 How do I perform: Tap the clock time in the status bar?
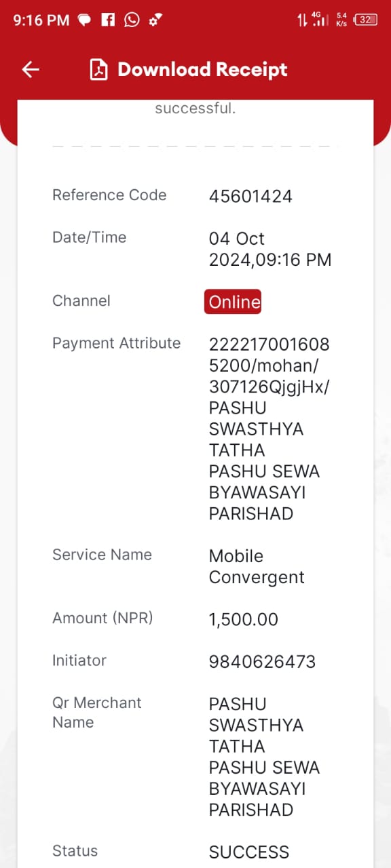pyautogui.click(x=41, y=20)
